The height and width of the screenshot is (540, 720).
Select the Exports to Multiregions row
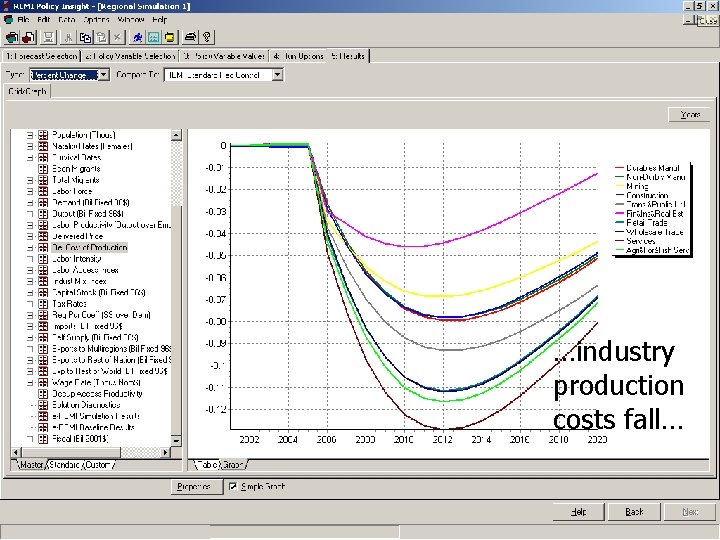pos(111,349)
